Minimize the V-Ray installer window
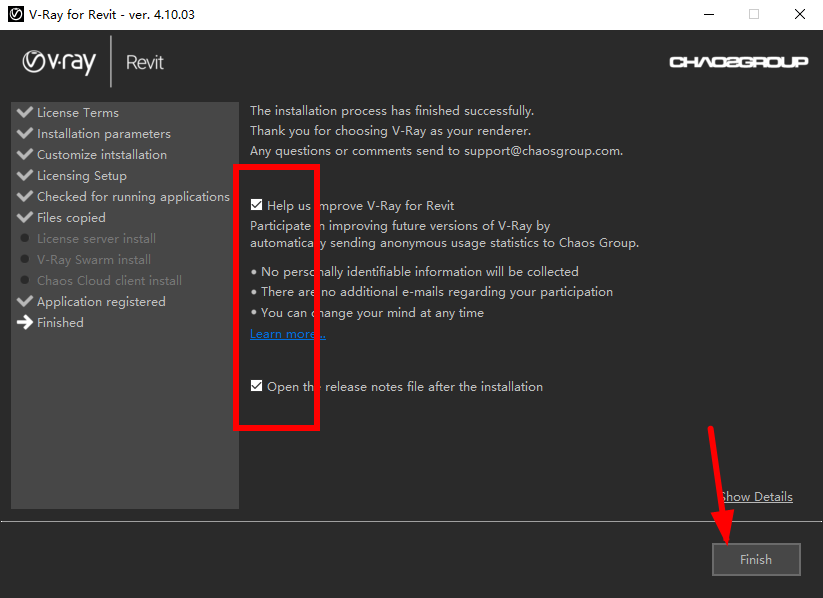823x598 pixels. point(709,14)
